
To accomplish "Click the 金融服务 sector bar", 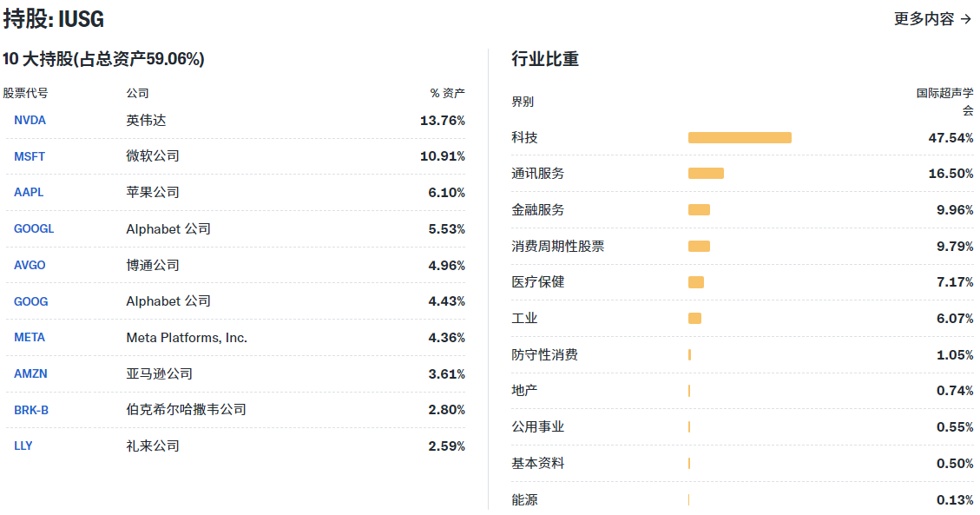I will tap(699, 209).
